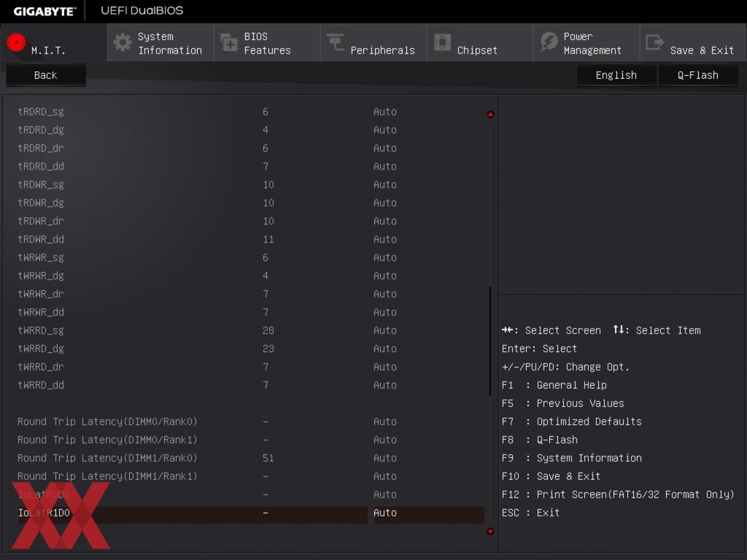
Task: Select the tWRWR_dg row label
Action: [x=41, y=276]
